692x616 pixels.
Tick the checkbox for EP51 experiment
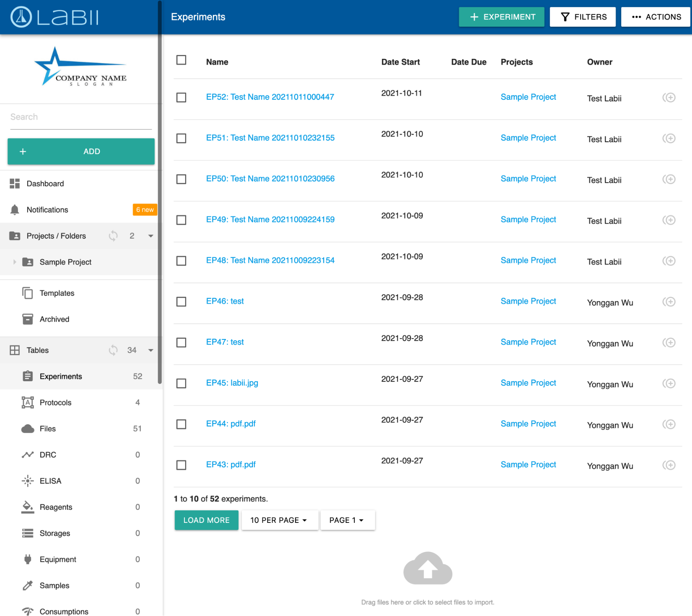pos(181,139)
